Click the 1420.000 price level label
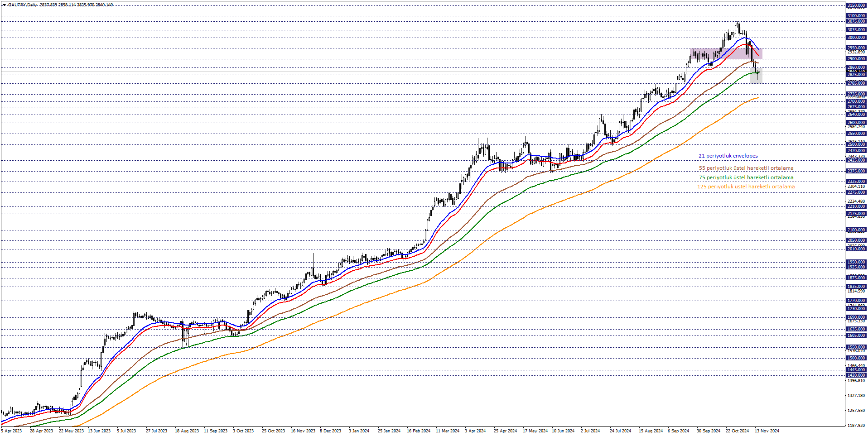This screenshot has width=868, height=436. click(856, 375)
